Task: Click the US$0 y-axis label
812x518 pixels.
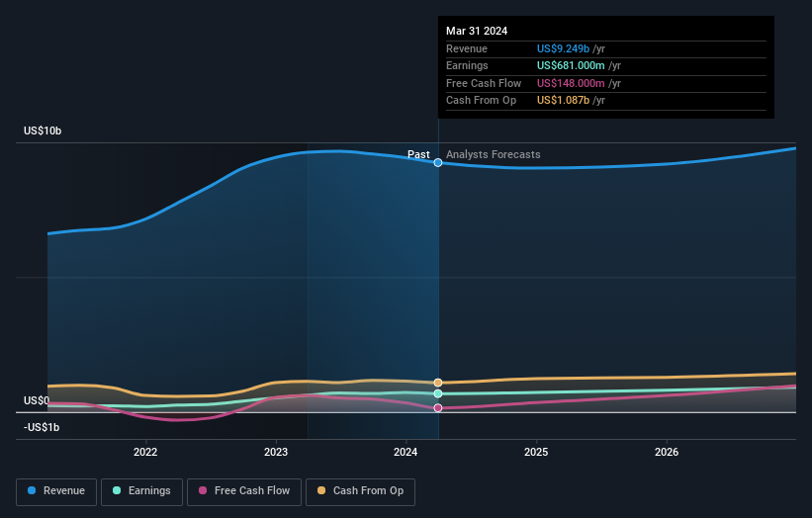Action: tap(37, 400)
